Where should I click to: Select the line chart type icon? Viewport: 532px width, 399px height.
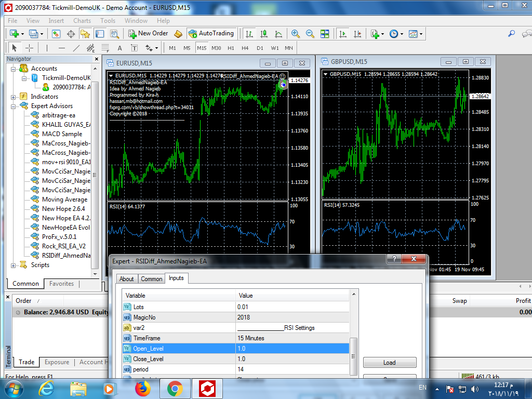pyautogui.click(x=278, y=34)
